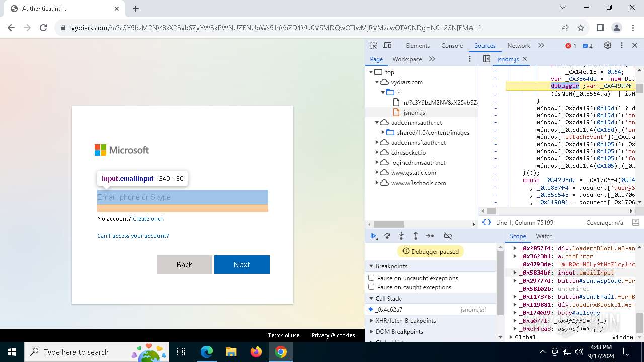
Task: Toggle device toolbar icon in DevTools
Action: pos(387,46)
